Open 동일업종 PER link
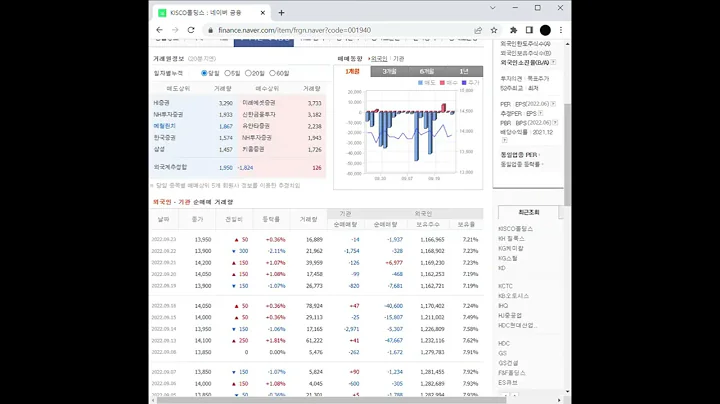The width and height of the screenshot is (720, 404). pos(520,155)
